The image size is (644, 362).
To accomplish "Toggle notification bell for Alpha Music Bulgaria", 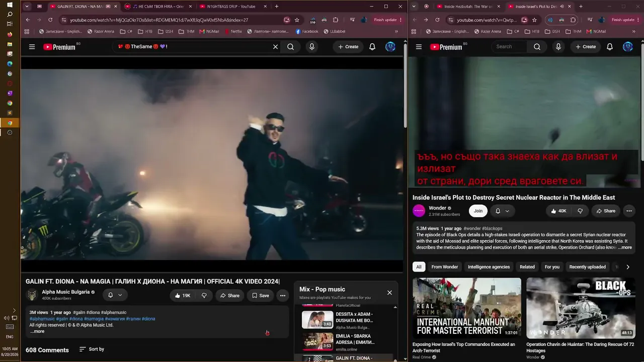I will [115, 295].
